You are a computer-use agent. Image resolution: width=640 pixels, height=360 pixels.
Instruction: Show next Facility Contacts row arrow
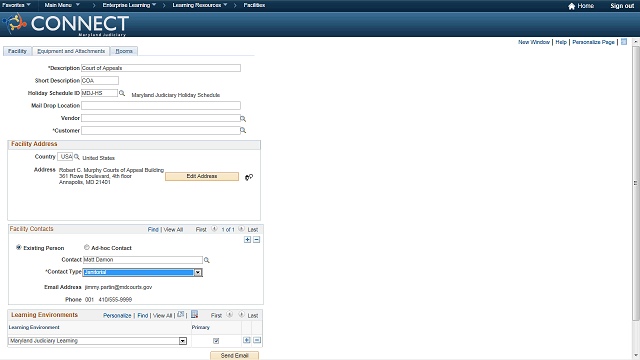pyautogui.click(x=241, y=229)
